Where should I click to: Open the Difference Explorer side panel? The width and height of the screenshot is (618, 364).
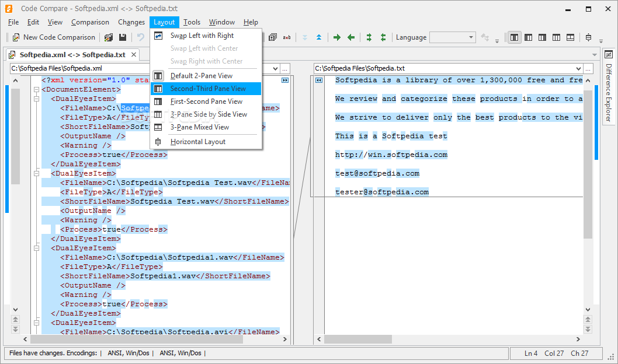609,87
